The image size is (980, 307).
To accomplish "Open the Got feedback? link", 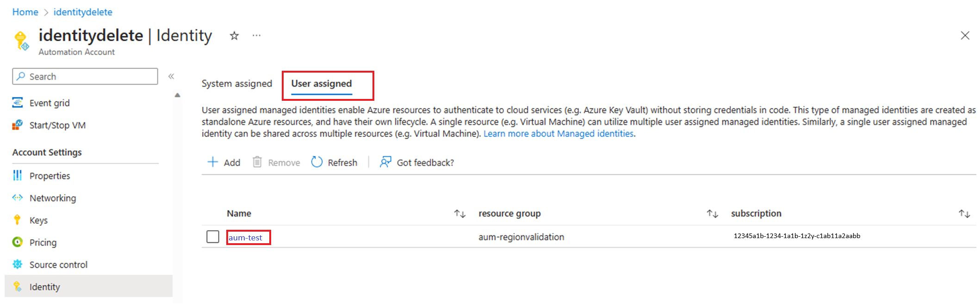I will pyautogui.click(x=425, y=163).
